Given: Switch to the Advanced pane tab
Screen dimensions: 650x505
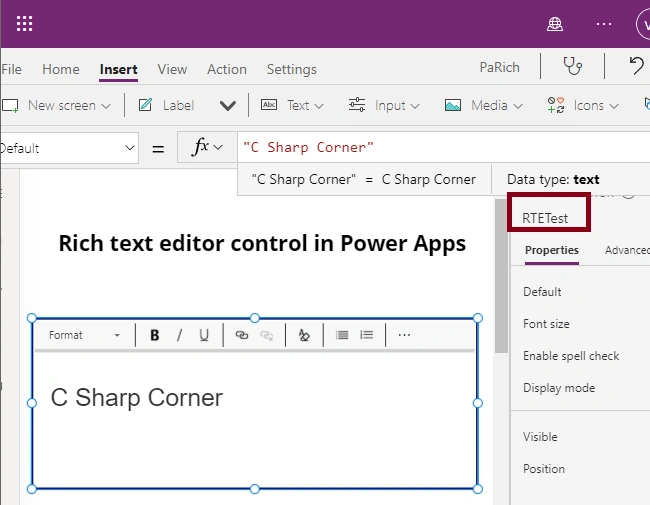Looking at the screenshot, I should [627, 250].
